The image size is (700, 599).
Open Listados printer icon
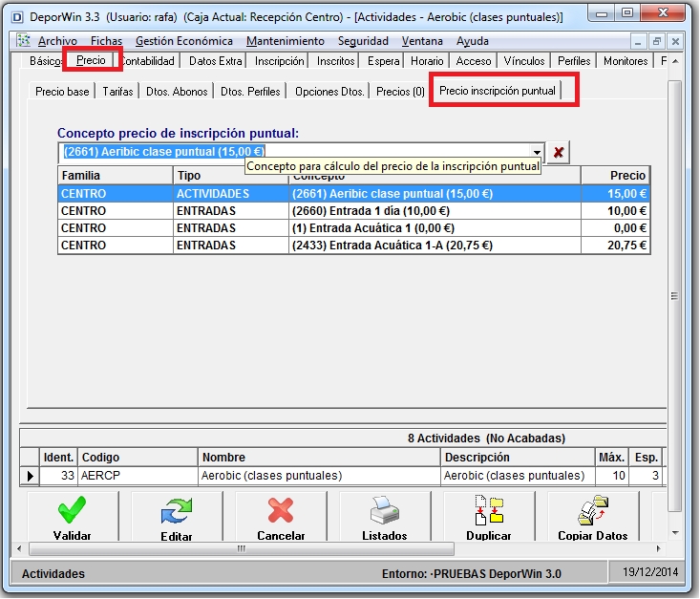384,509
